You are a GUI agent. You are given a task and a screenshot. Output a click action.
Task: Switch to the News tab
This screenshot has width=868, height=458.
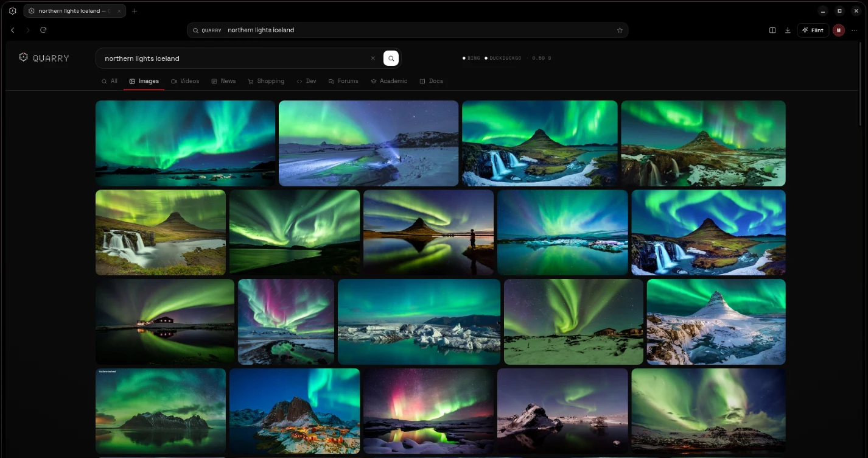223,81
